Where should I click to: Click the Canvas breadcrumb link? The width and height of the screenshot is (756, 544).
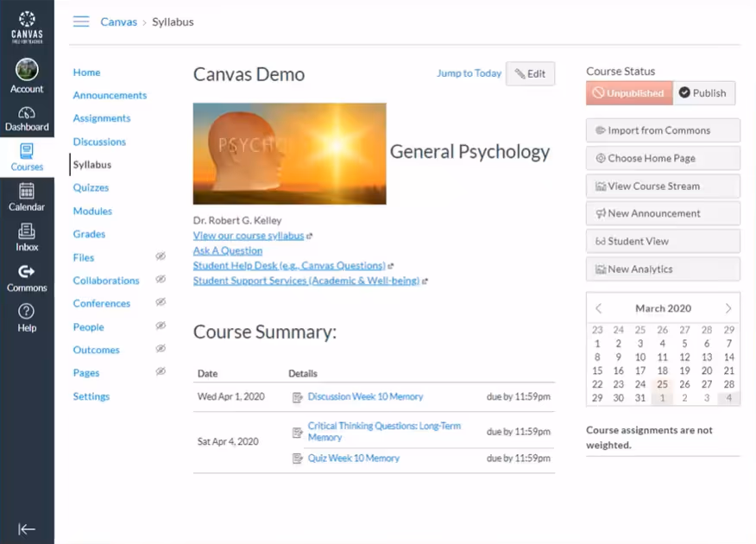click(118, 22)
